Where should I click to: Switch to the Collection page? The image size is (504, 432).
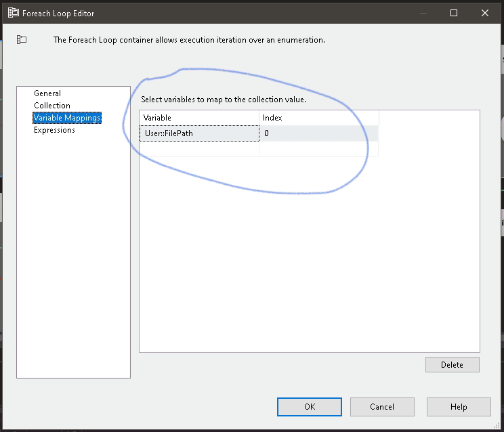click(52, 106)
